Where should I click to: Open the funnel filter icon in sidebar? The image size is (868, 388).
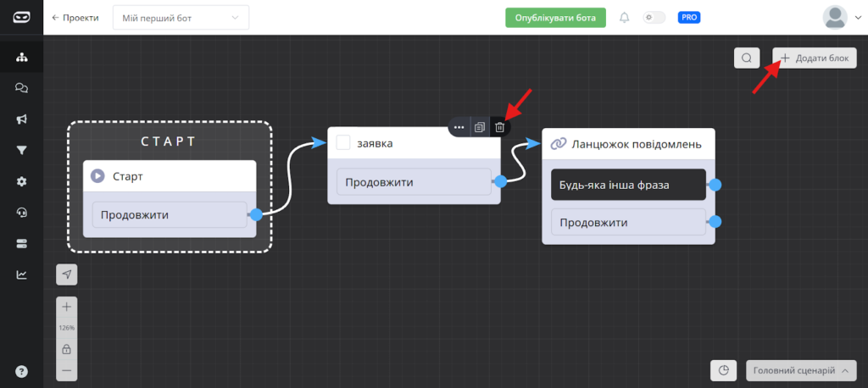[x=21, y=151]
